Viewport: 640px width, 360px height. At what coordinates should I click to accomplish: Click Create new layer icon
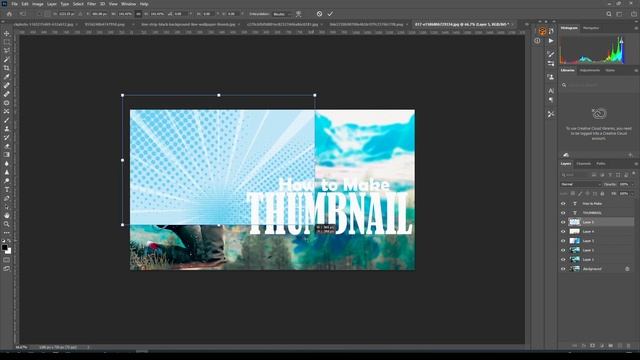[620, 346]
